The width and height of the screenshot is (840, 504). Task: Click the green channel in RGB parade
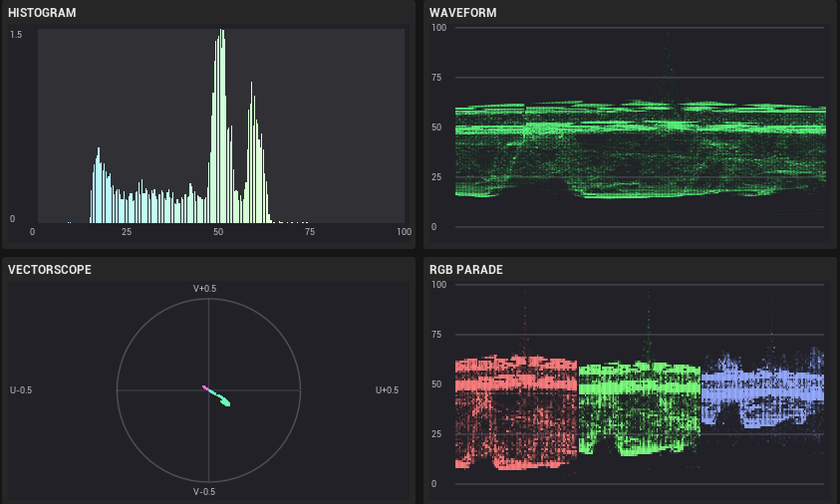(640, 409)
